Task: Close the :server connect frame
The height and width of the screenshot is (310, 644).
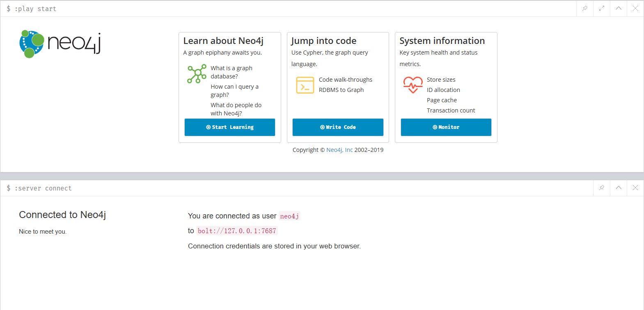Action: pyautogui.click(x=635, y=188)
